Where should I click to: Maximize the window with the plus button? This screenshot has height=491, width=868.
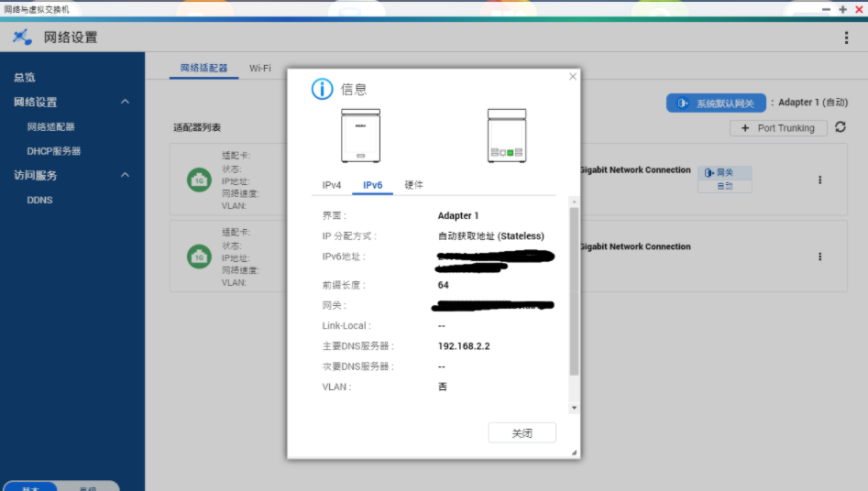point(842,9)
